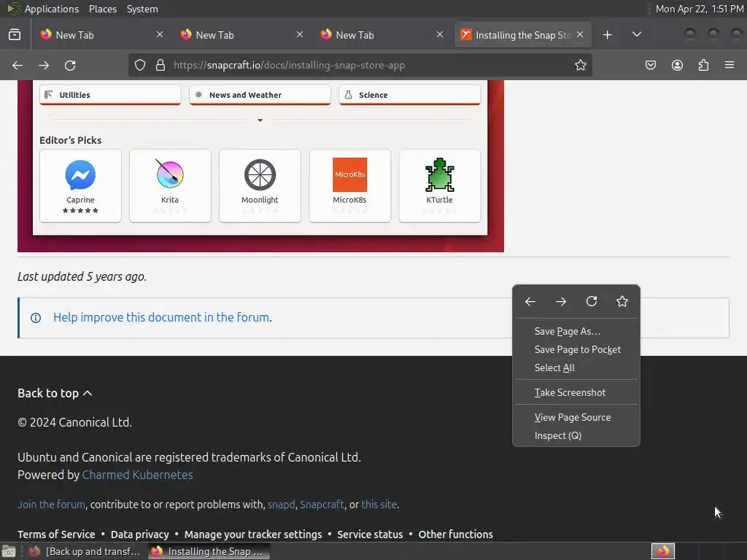Open the Firefox account icon

(x=677, y=65)
